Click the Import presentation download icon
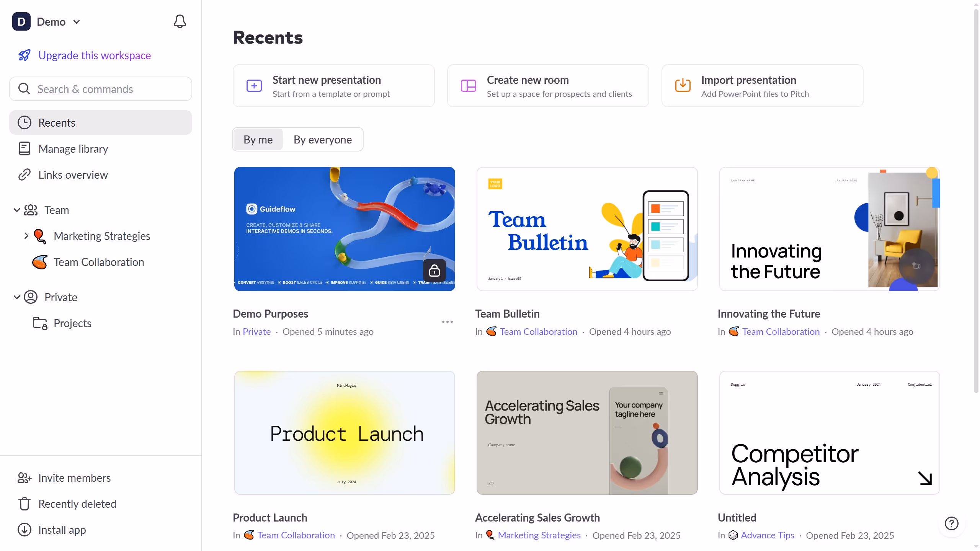Viewport: 980px width, 551px height. [683, 85]
